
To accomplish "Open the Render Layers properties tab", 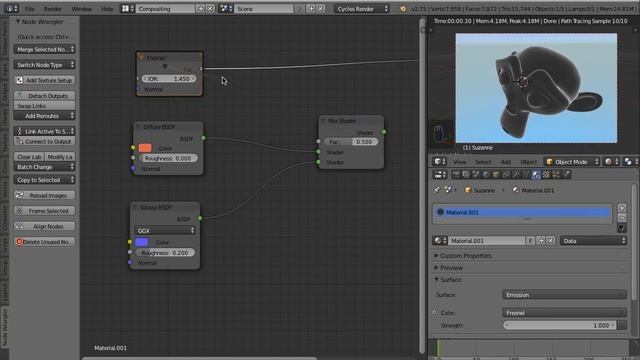I will point(466,175).
